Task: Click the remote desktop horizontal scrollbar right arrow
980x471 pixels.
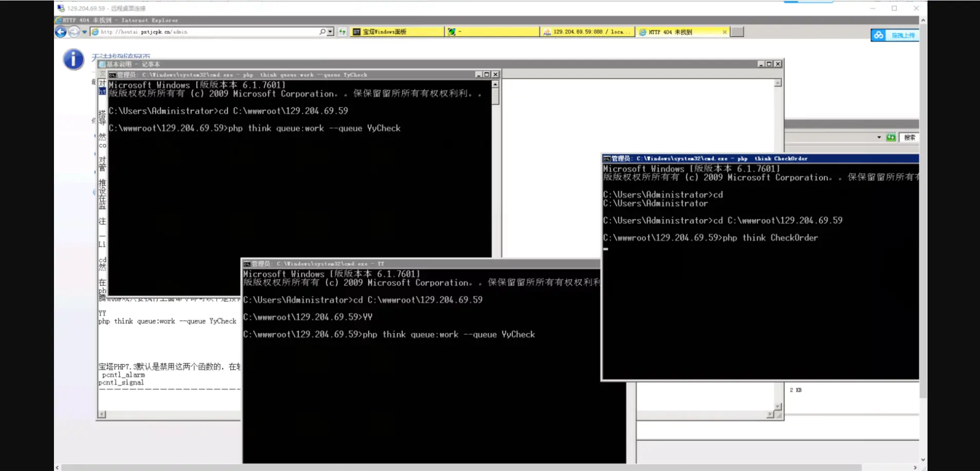Action: [915, 467]
